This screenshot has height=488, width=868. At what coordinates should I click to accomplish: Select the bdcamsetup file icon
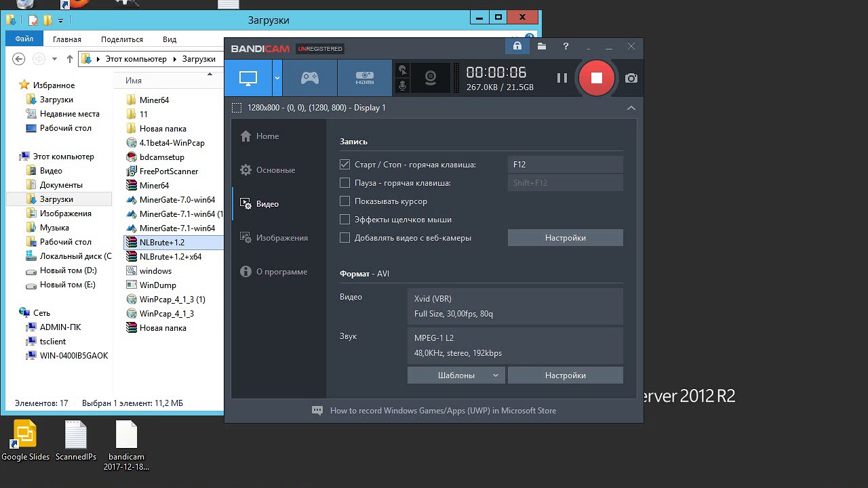(132, 157)
